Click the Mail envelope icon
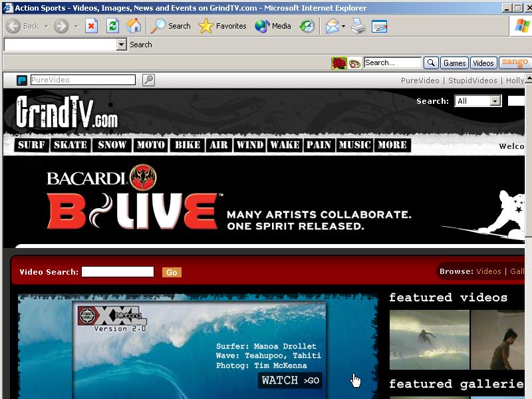 [x=332, y=26]
